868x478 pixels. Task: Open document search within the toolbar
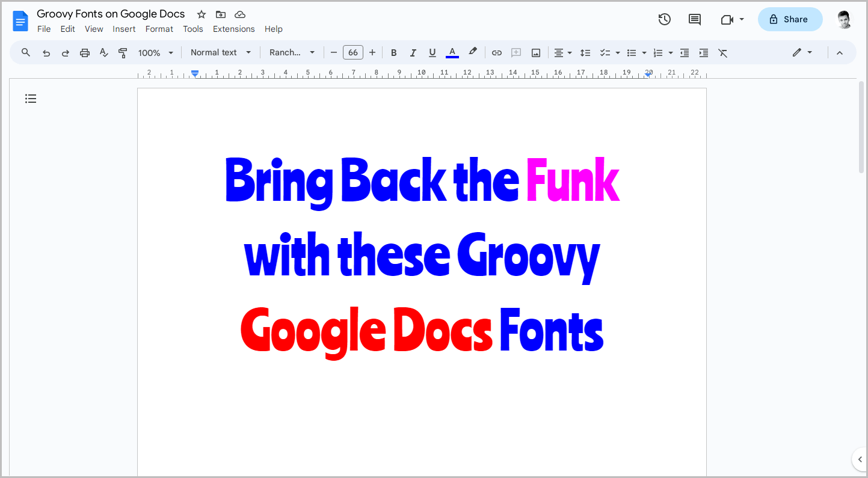pos(25,52)
